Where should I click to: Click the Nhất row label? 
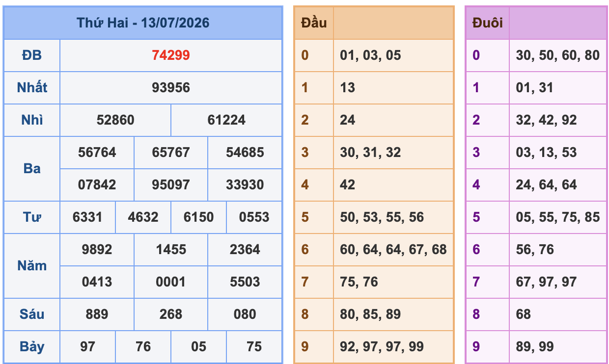(x=32, y=88)
